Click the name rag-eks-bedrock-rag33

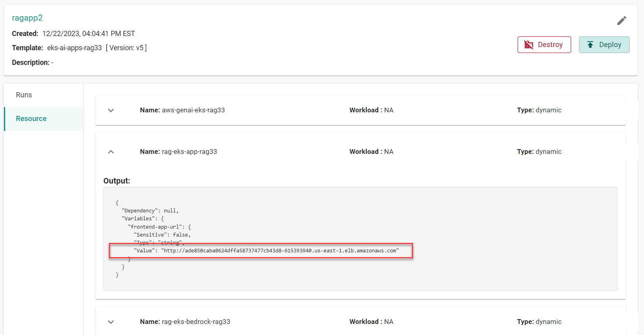point(196,322)
